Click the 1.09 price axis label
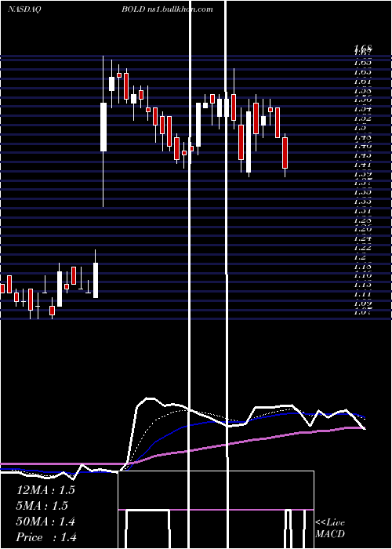Image resolution: width=392 pixels, height=549 pixels. [x=362, y=304]
